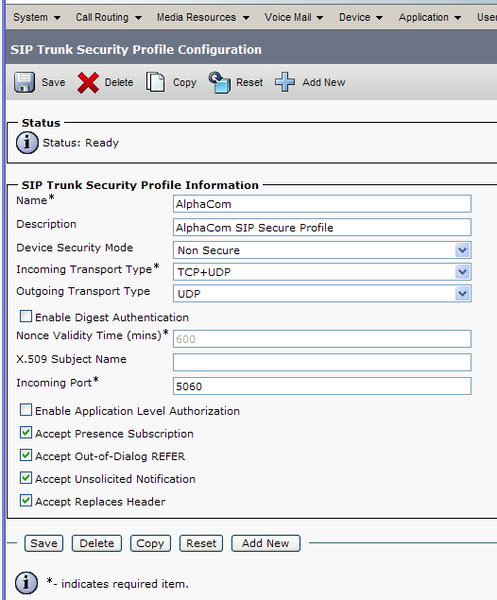Click the bottom Add New button
This screenshot has width=497, height=600.
click(x=266, y=543)
